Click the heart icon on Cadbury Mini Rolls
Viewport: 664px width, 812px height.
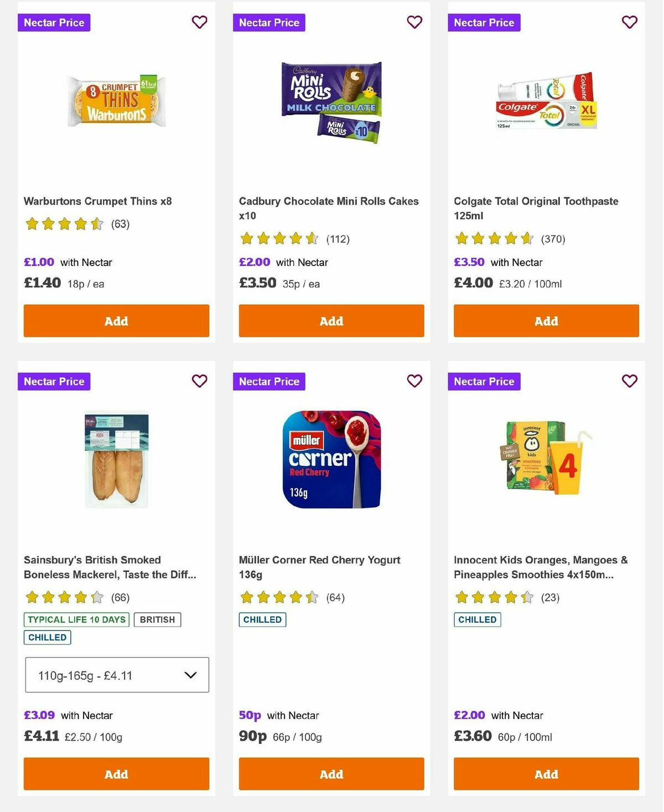click(x=414, y=22)
